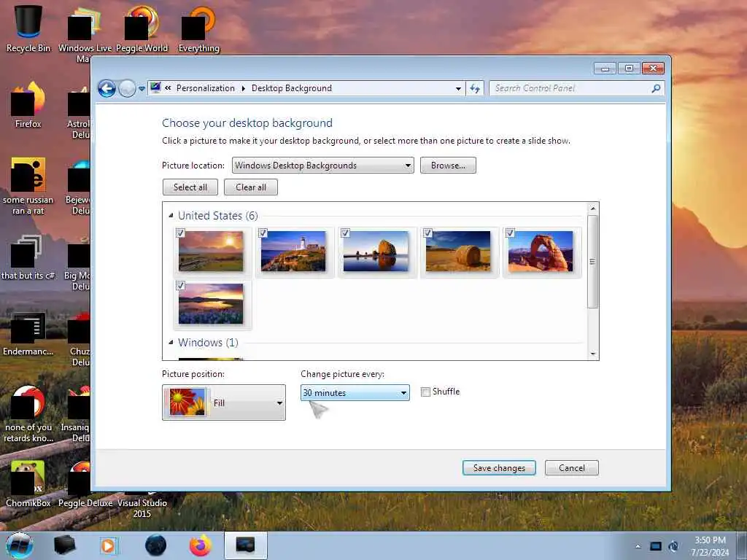Select the lighthouse wallpaper thumbnail
747x560 pixels.
click(293, 252)
